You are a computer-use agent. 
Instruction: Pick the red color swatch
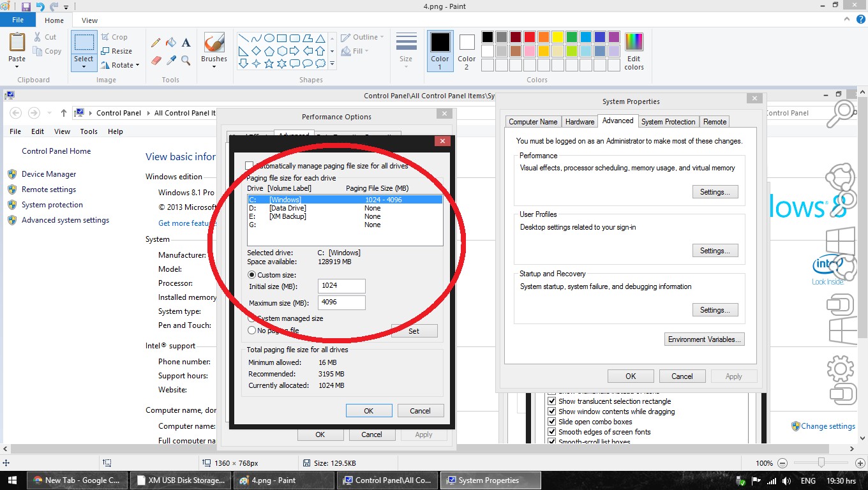[529, 37]
